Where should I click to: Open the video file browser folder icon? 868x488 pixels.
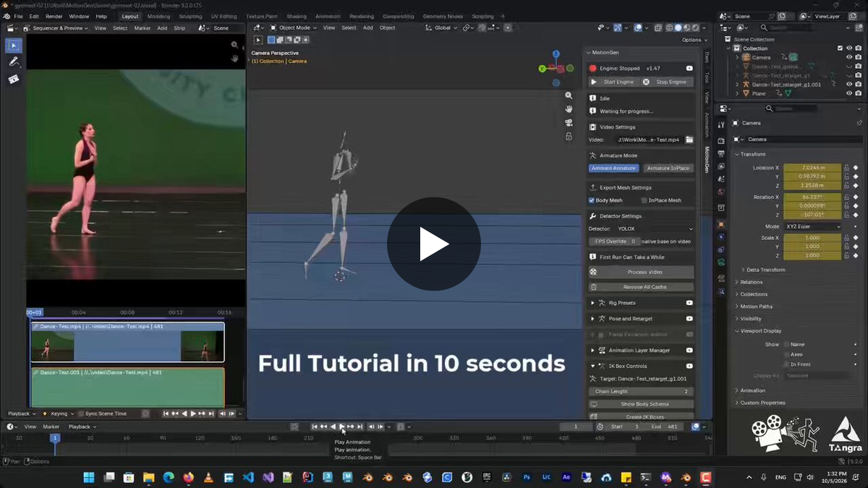689,140
